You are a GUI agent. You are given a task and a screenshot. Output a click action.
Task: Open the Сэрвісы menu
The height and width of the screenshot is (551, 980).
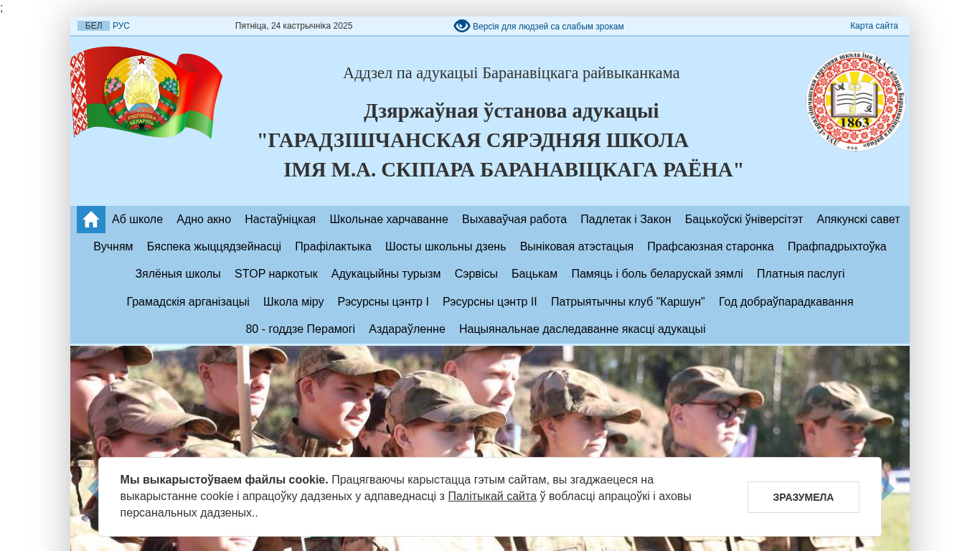point(476,274)
